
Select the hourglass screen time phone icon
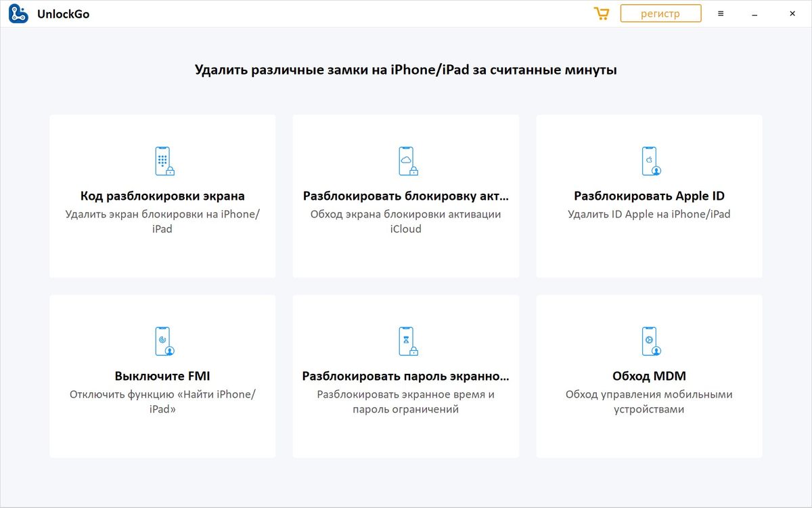point(406,340)
